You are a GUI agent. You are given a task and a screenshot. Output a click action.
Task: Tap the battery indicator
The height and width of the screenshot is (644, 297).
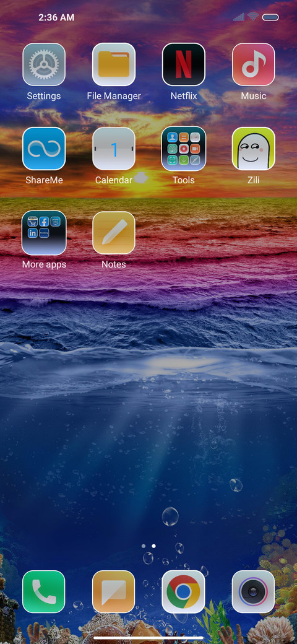click(270, 17)
